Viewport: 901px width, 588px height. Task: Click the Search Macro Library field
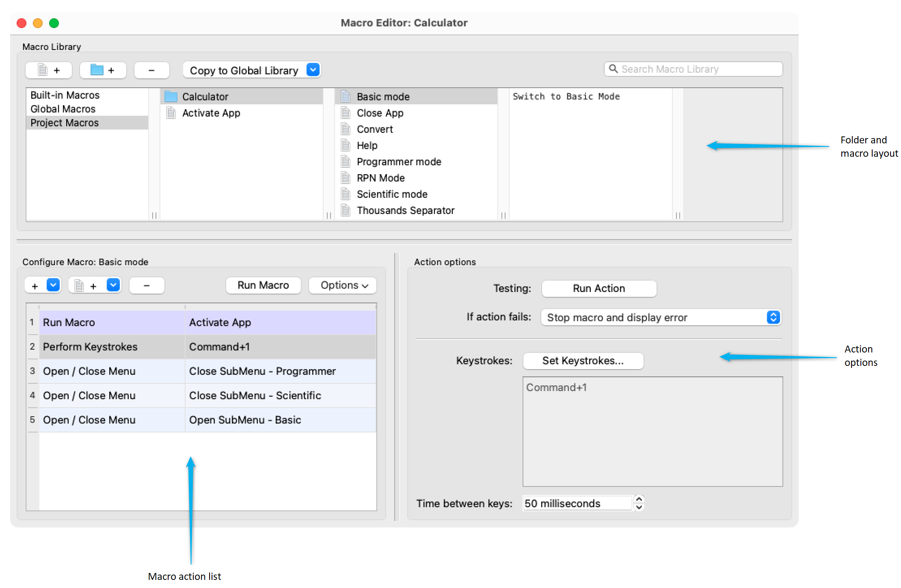(x=698, y=69)
